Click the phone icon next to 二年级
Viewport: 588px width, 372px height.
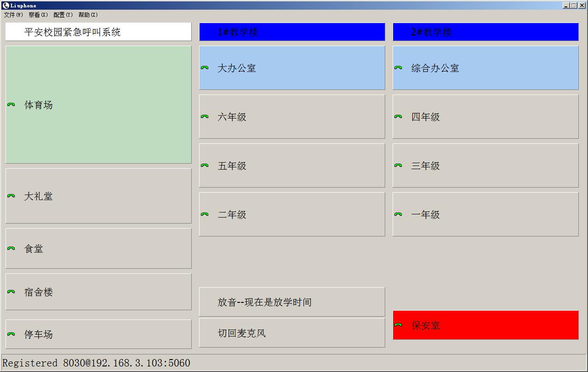pos(205,214)
